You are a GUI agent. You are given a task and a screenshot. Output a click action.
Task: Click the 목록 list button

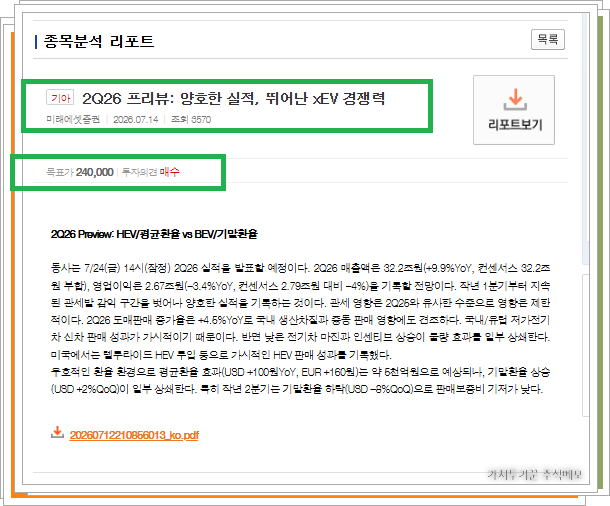click(x=548, y=40)
